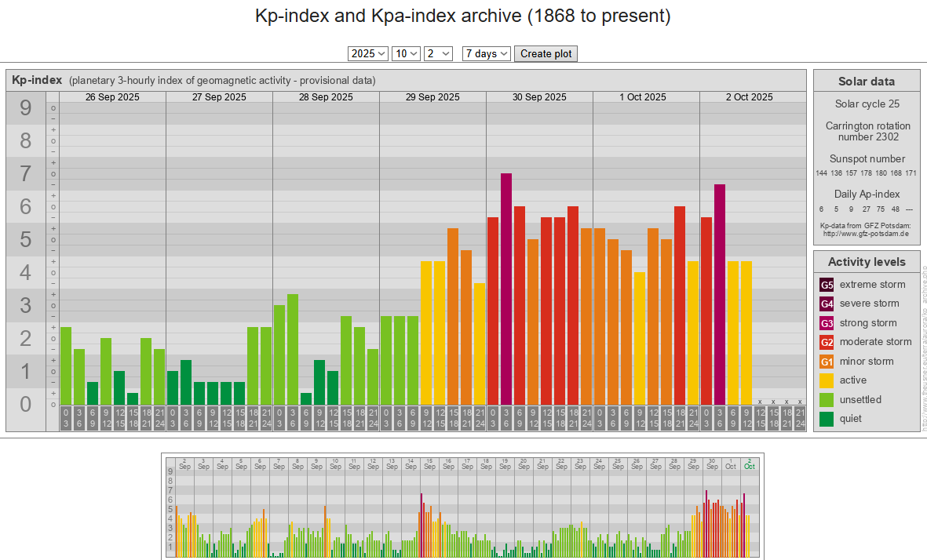Click the tallest purple bar on 30 Sep 2025

click(506, 289)
